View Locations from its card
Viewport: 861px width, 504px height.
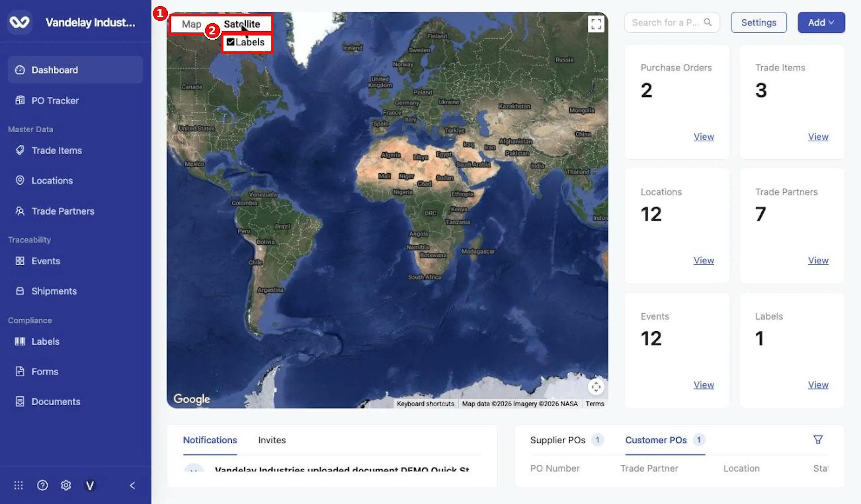[704, 260]
